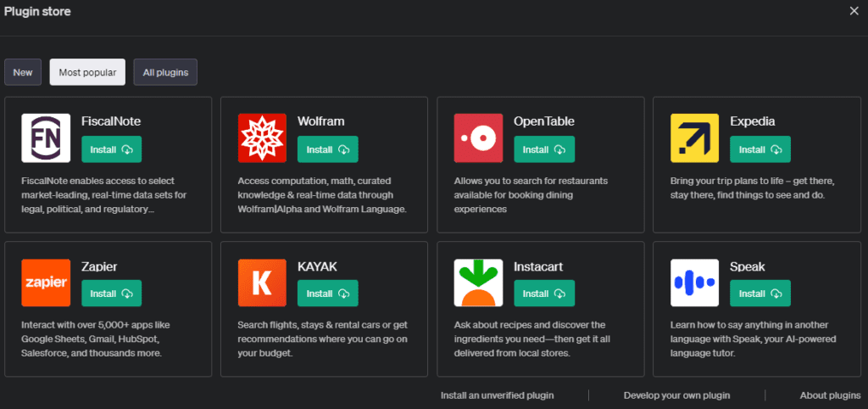Click Speak's language tutor description
Image resolution: width=868 pixels, height=409 pixels.
click(x=753, y=339)
